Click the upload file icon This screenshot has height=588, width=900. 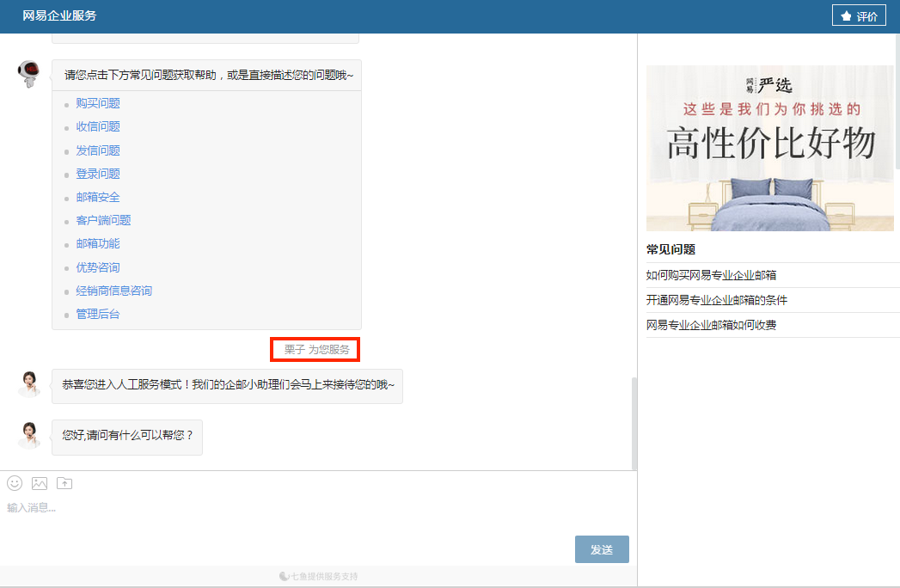click(x=64, y=483)
